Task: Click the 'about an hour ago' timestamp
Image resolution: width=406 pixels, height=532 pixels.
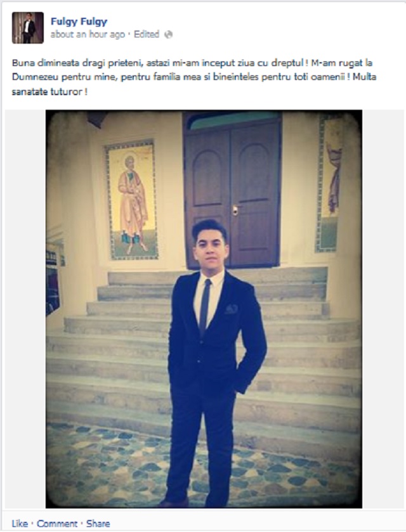Action: tap(88, 34)
